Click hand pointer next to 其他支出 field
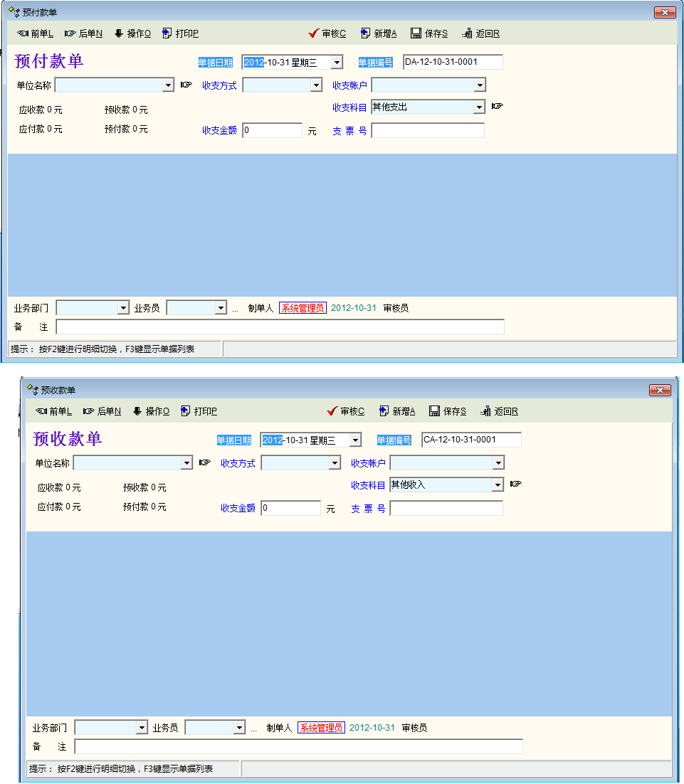Screen dimensions: 684x784 coord(498,106)
